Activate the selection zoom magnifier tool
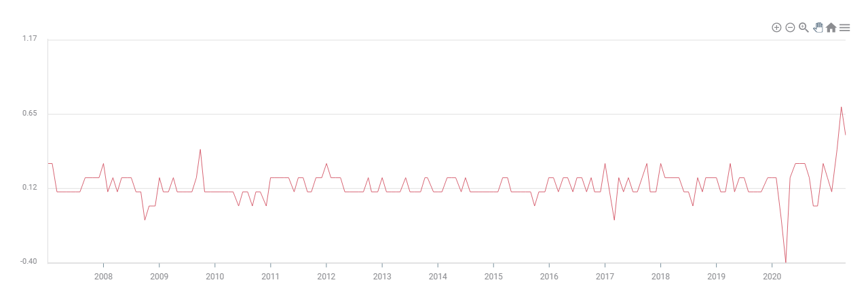The image size is (868, 293). (804, 28)
